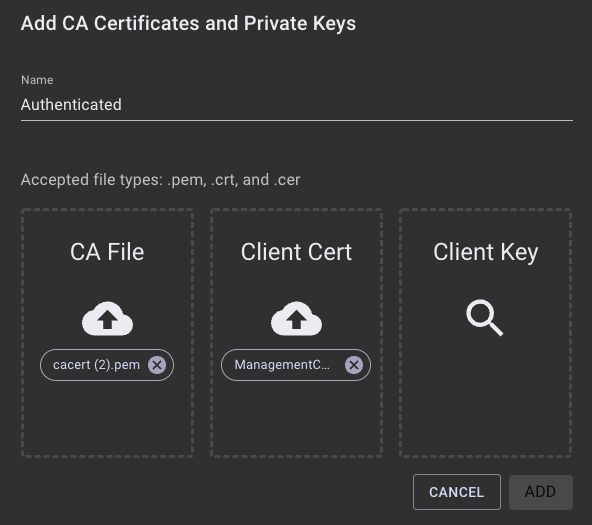Cancel the add certificates dialog
The height and width of the screenshot is (525, 592).
457,492
